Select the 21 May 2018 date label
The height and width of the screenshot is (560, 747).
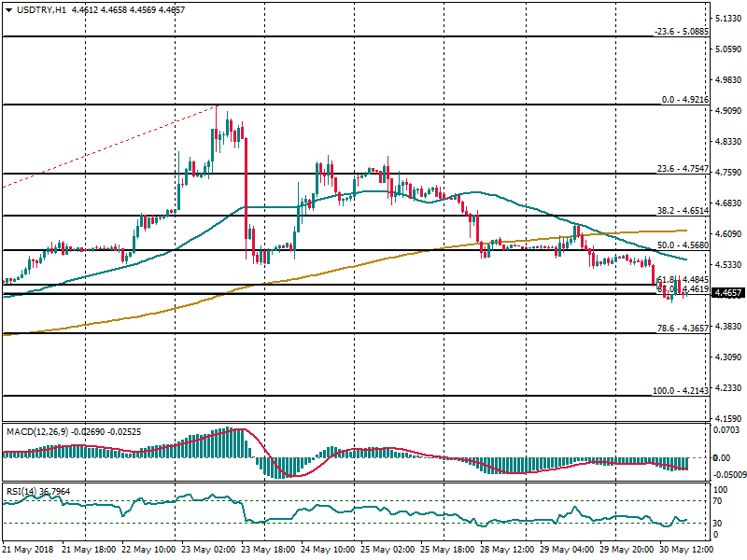[x=26, y=550]
